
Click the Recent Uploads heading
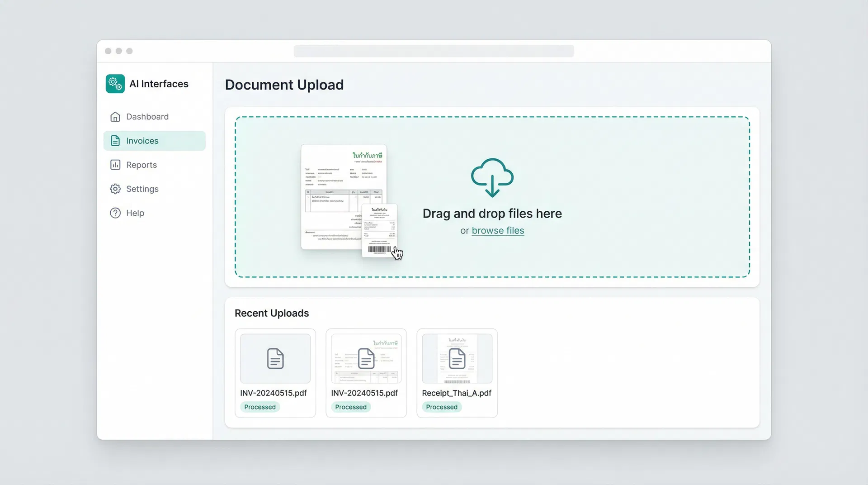(x=271, y=313)
